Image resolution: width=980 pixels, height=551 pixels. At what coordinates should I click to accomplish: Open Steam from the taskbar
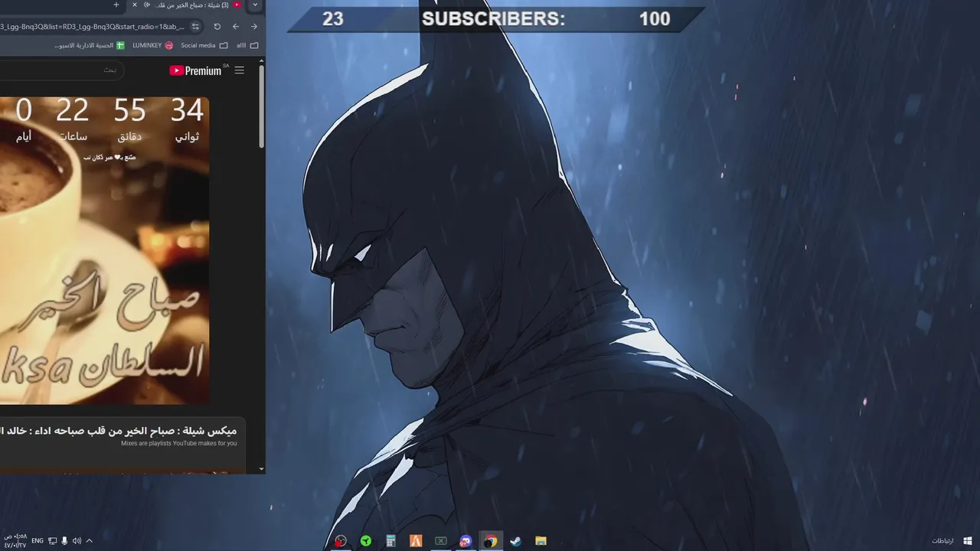click(516, 541)
